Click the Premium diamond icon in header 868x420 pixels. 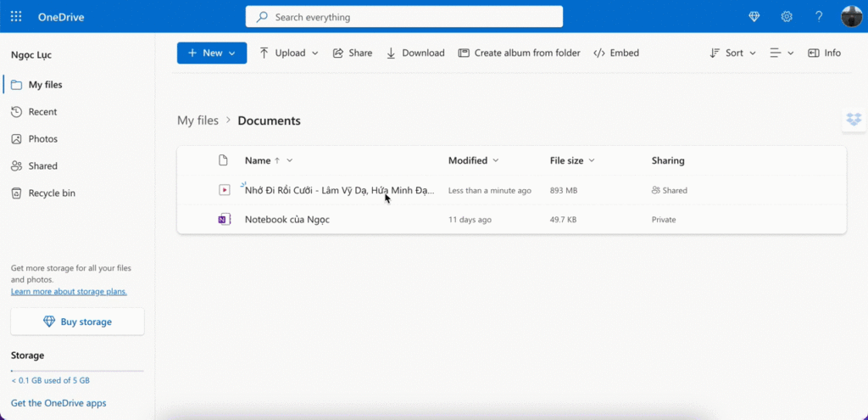pos(754,17)
